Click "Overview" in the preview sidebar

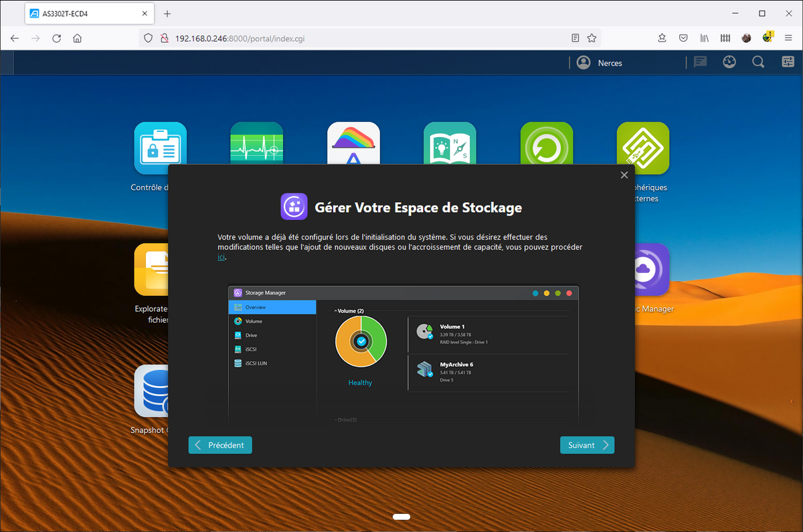pyautogui.click(x=272, y=307)
